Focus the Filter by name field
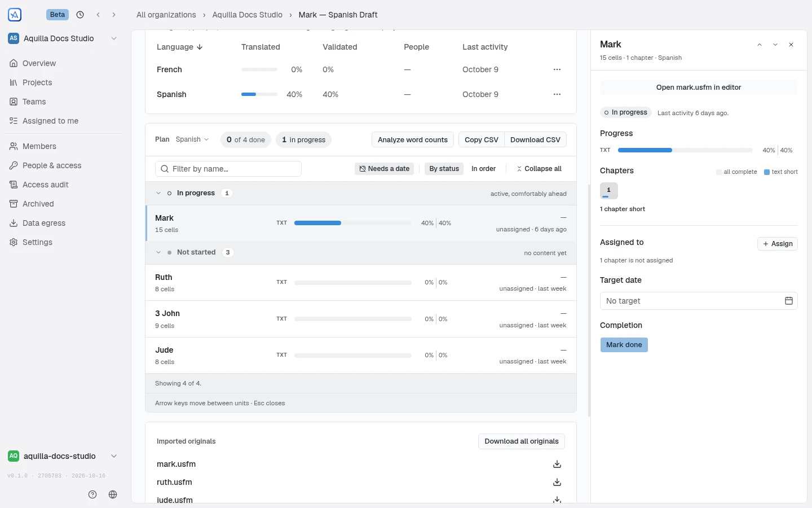Image resolution: width=812 pixels, height=508 pixels. click(228, 169)
